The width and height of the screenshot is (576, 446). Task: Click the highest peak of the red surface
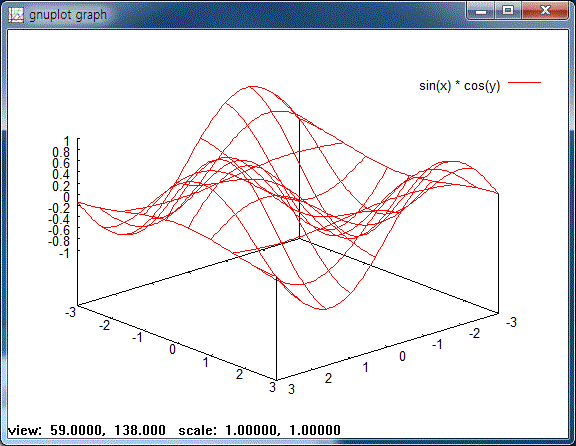(x=252, y=87)
